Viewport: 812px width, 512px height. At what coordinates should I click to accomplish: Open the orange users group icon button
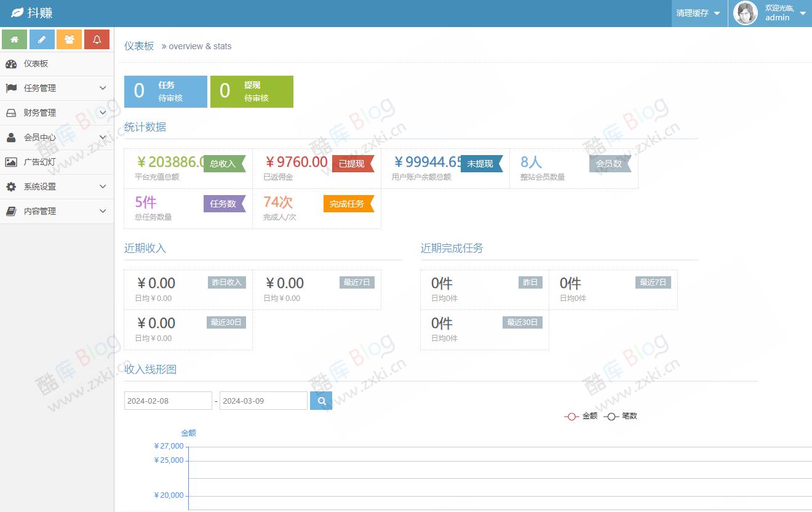pyautogui.click(x=70, y=39)
